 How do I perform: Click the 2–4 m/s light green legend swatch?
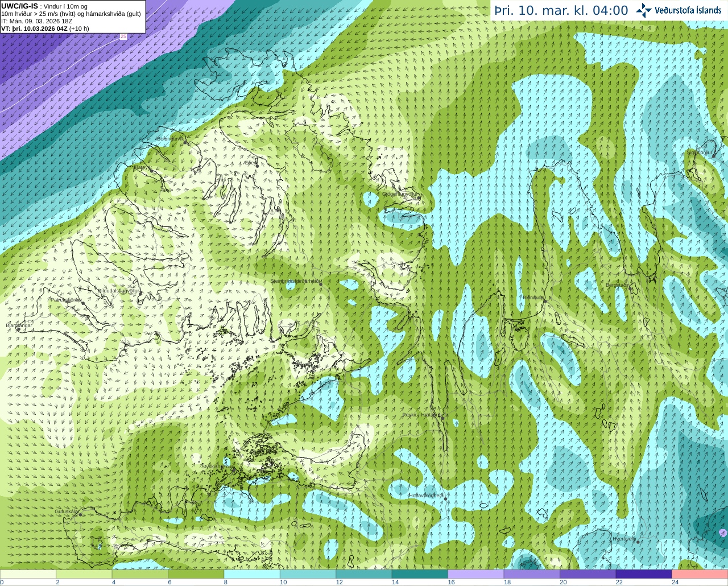coord(85,573)
